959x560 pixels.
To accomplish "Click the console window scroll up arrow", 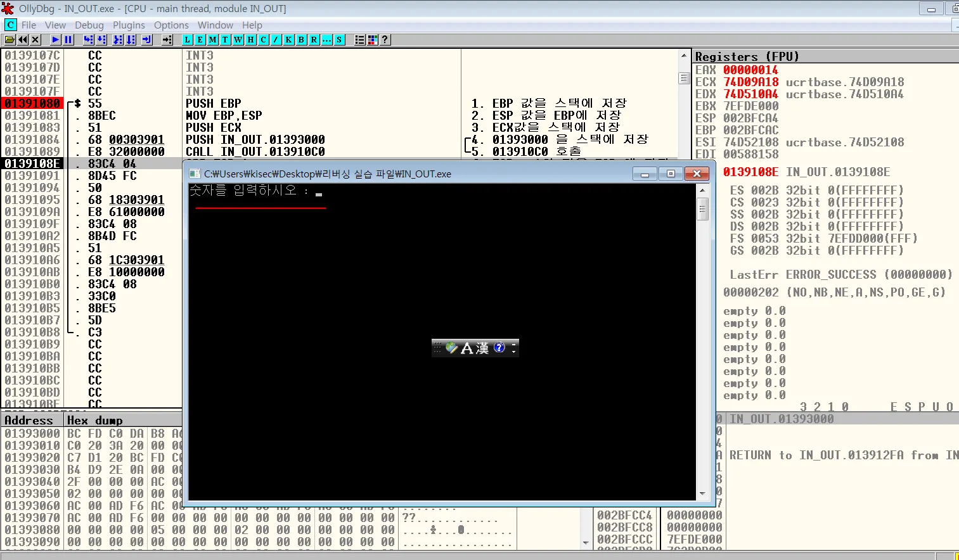I will (702, 189).
